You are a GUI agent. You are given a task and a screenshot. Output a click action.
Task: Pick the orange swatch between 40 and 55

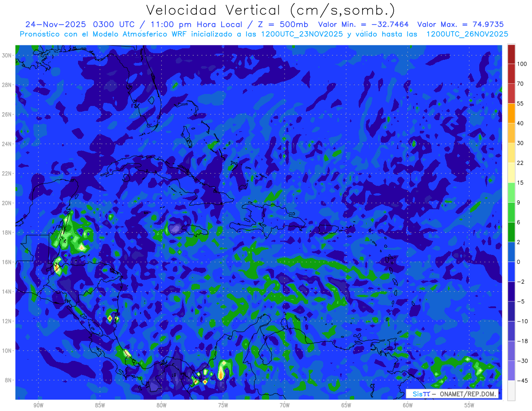tap(511, 113)
